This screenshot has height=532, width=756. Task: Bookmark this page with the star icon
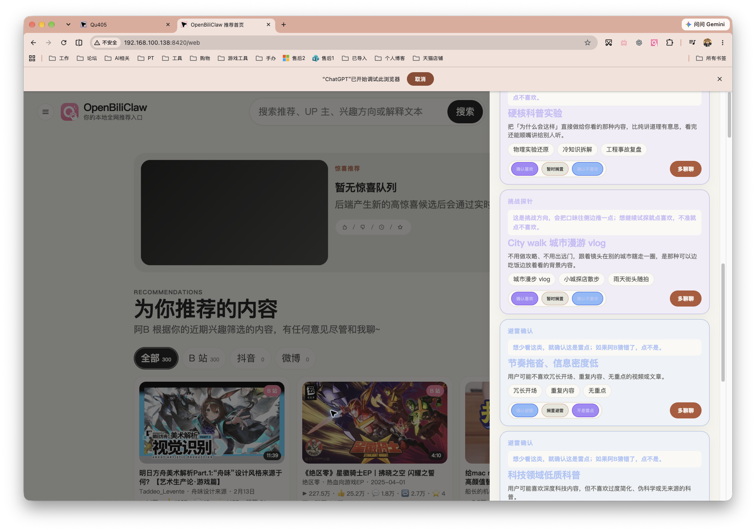click(588, 43)
